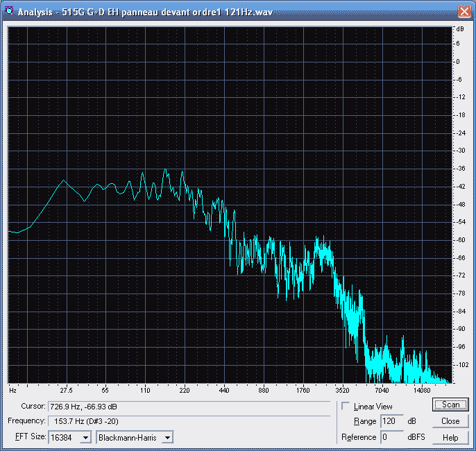The height and width of the screenshot is (451, 476).
Task: Click the -102 label on dB scale
Action: (x=462, y=364)
